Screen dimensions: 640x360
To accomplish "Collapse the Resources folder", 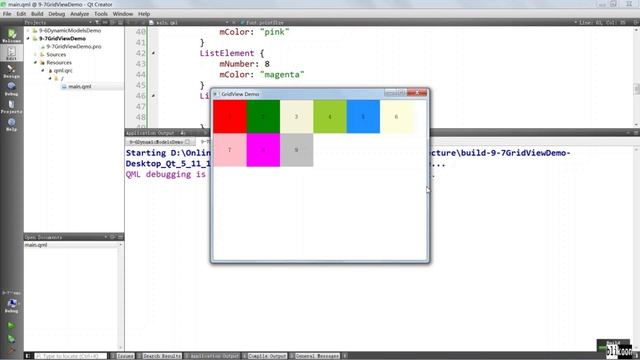I will tap(36, 62).
